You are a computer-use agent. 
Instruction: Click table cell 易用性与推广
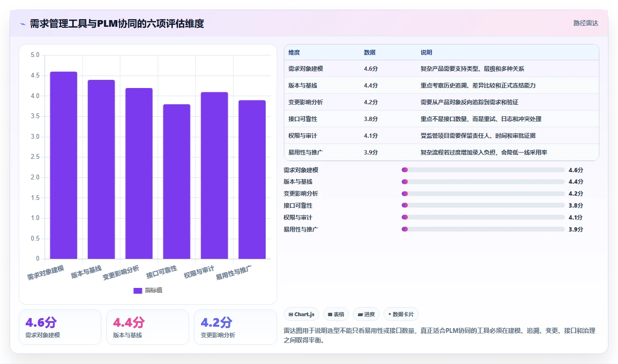pos(306,153)
